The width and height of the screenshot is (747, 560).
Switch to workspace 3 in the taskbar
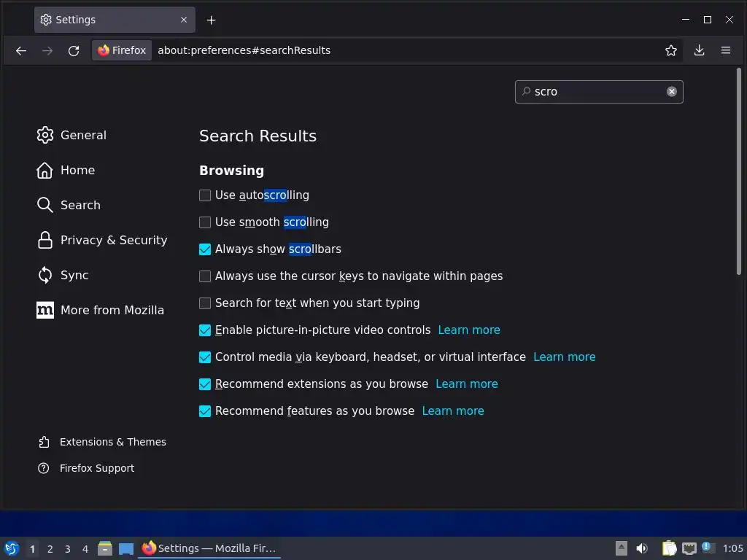[x=68, y=549]
